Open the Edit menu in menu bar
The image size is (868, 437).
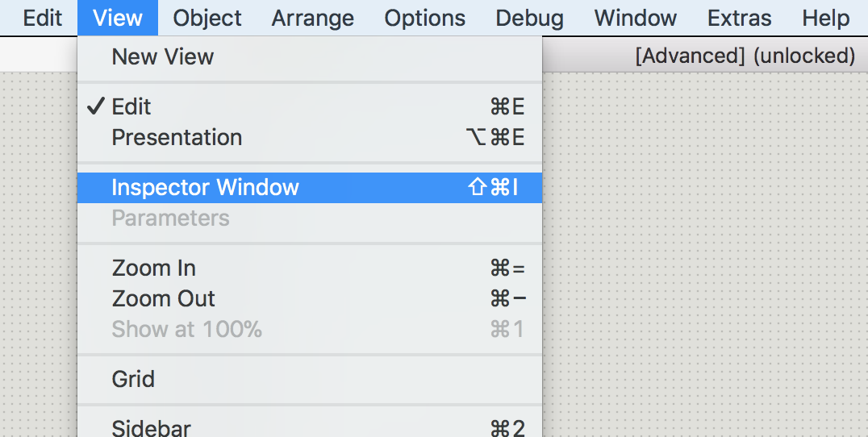(41, 18)
